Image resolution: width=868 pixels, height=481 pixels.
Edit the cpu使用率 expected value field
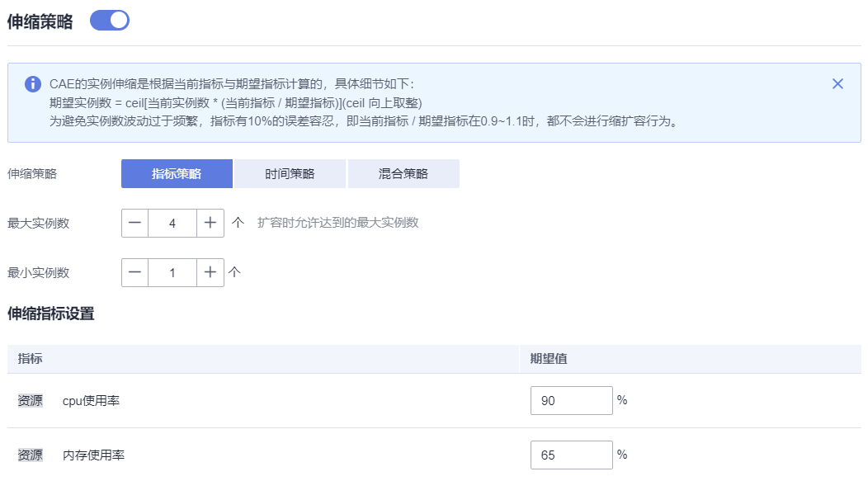tap(571, 400)
